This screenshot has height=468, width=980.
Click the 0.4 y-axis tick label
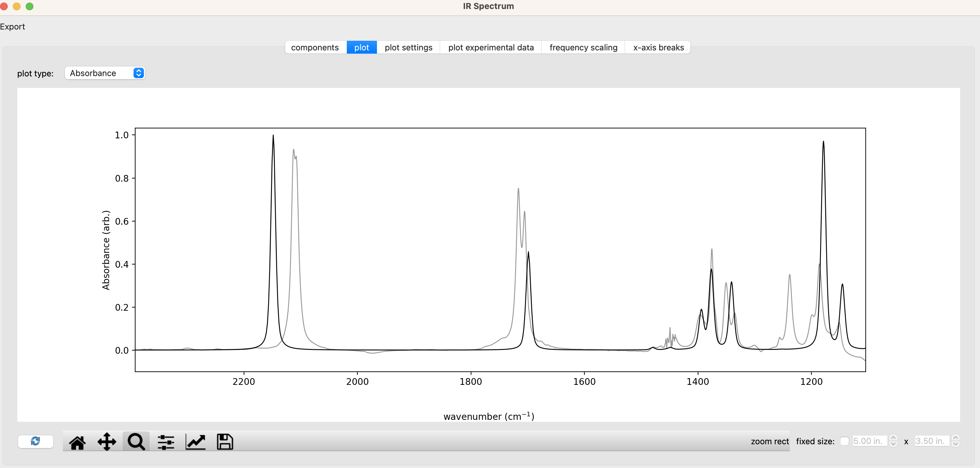[x=122, y=264]
